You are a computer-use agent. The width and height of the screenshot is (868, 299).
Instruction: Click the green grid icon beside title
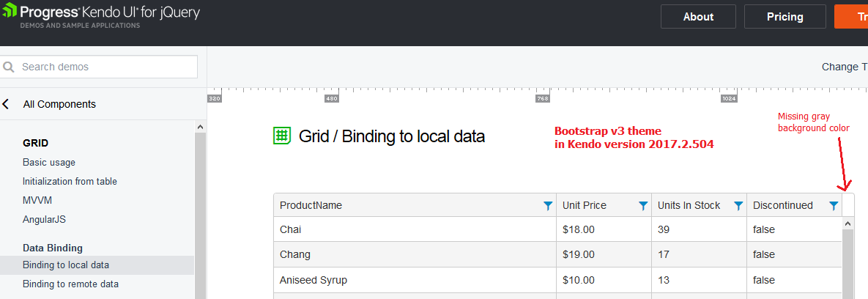pos(282,136)
